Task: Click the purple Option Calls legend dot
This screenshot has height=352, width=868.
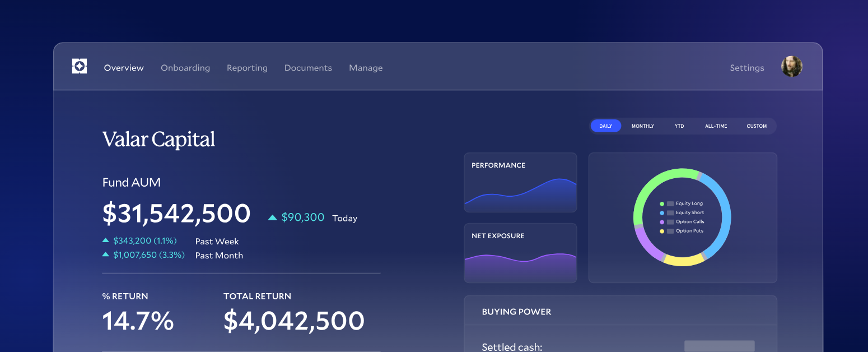Action: [662, 221]
